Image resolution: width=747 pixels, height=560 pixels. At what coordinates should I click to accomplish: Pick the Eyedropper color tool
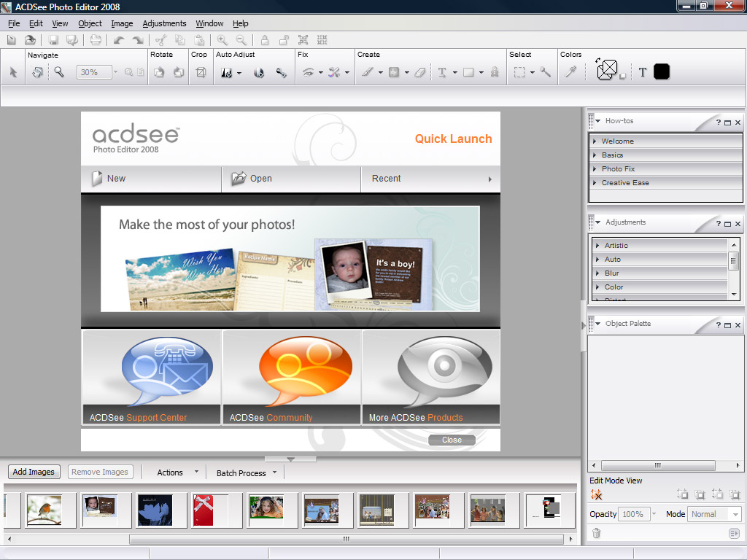[570, 72]
